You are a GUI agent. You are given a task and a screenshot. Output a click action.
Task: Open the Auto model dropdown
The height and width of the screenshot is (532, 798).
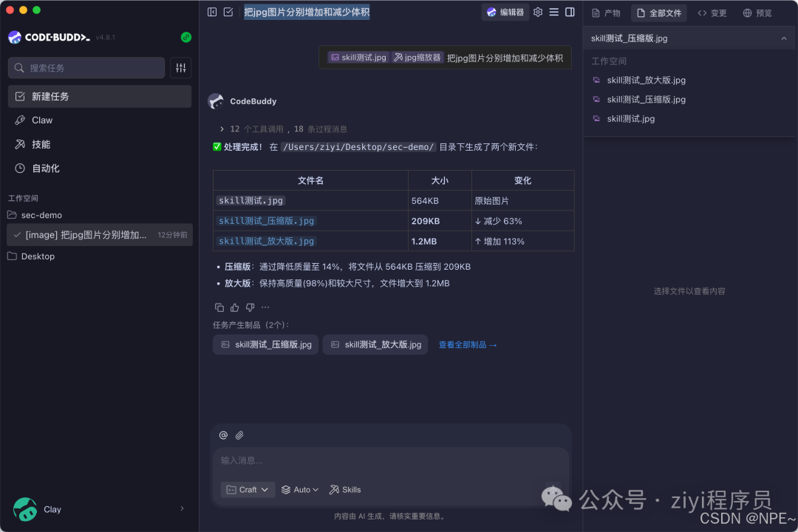coord(300,489)
